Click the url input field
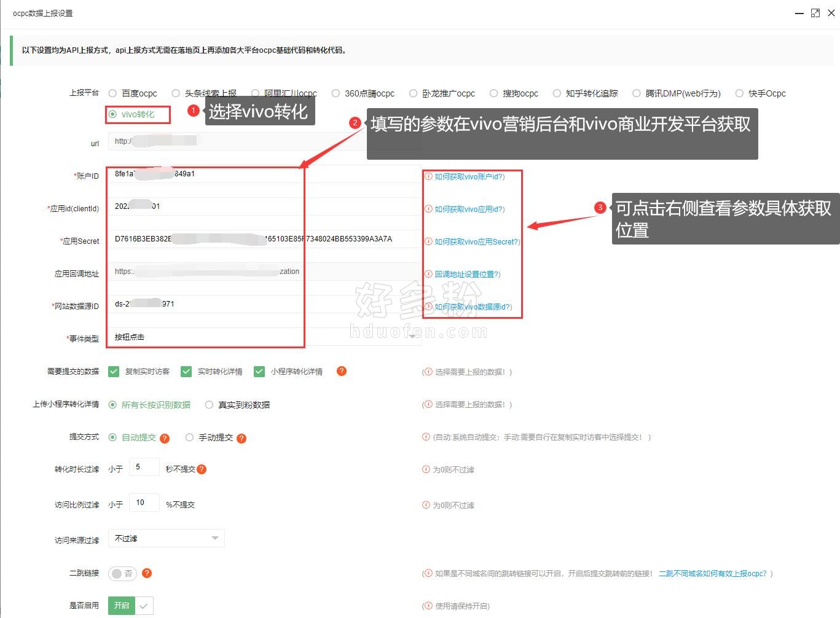The image size is (840, 618). (265, 141)
